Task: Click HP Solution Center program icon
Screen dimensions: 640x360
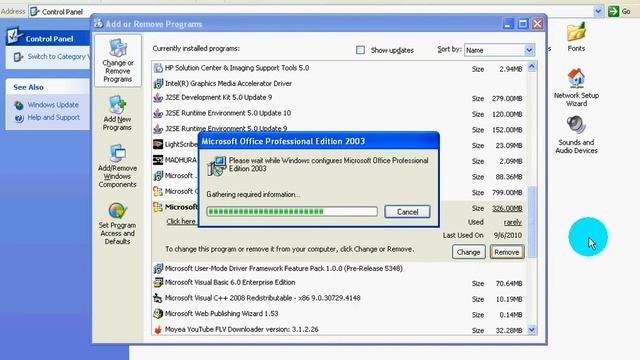Action: click(x=158, y=68)
